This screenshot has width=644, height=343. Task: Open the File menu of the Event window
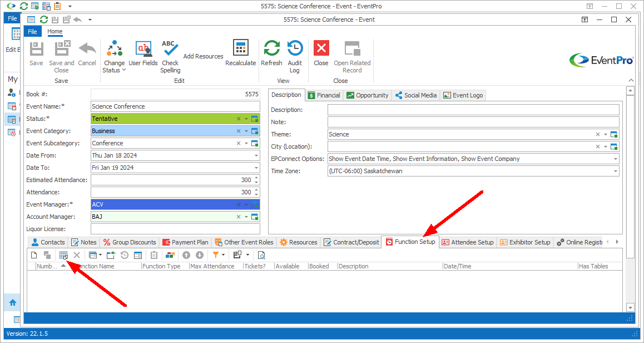point(32,32)
